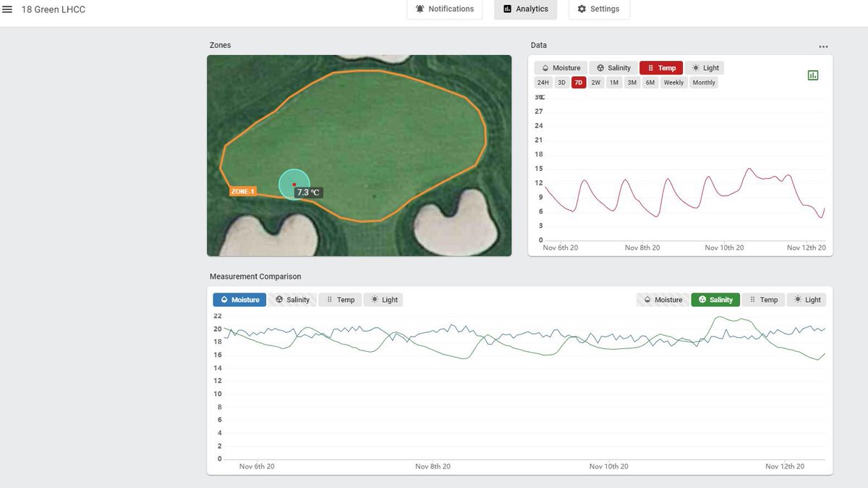Open the hamburger navigation menu
This screenshot has width=868, height=488.
tap(8, 9)
